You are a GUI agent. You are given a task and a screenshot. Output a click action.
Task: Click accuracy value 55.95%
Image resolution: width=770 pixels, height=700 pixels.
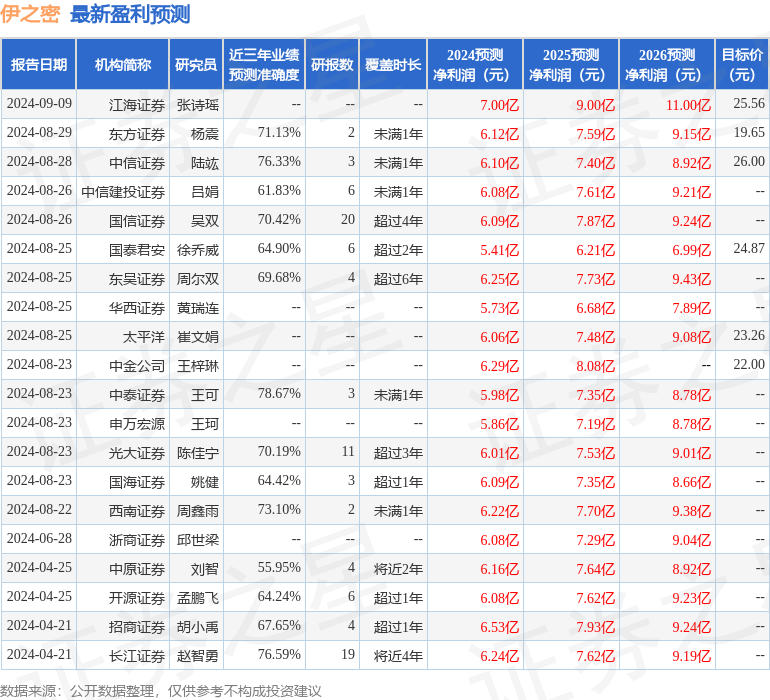(x=279, y=567)
